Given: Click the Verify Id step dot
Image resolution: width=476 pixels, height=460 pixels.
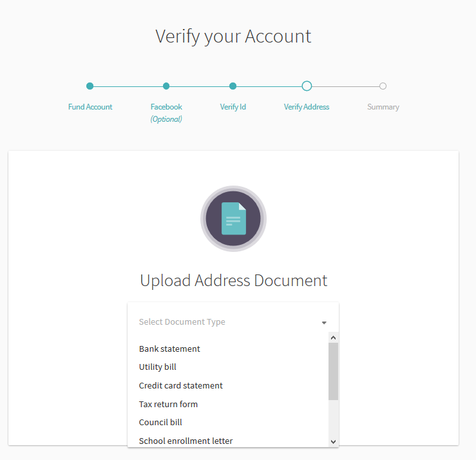Looking at the screenshot, I should click(x=233, y=86).
